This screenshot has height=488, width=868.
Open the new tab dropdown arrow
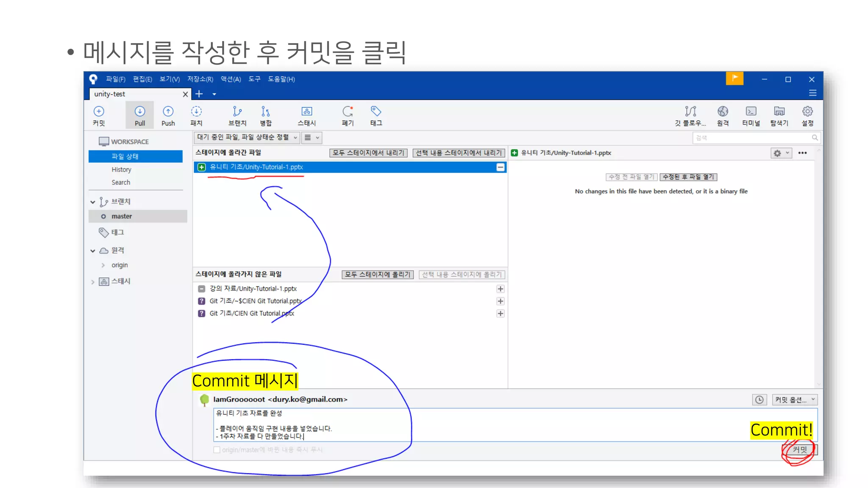[214, 94]
